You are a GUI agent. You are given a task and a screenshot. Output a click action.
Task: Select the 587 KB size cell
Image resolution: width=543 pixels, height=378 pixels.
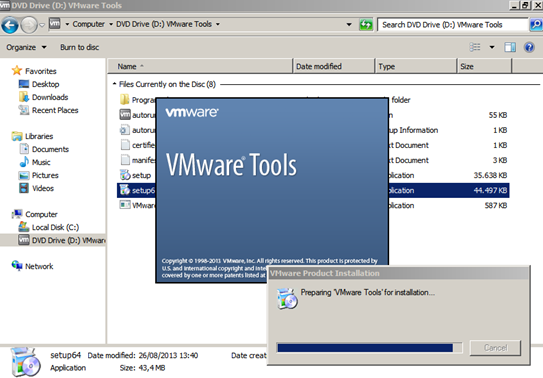(x=496, y=206)
